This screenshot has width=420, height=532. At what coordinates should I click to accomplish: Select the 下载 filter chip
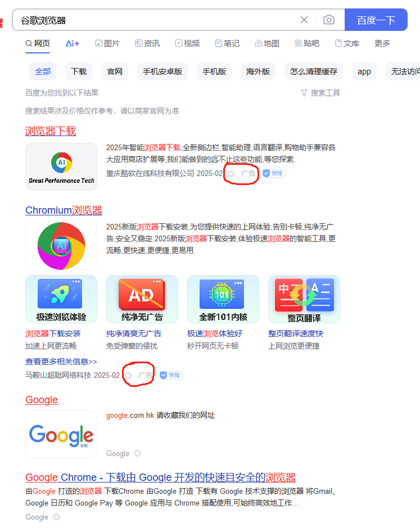(79, 71)
